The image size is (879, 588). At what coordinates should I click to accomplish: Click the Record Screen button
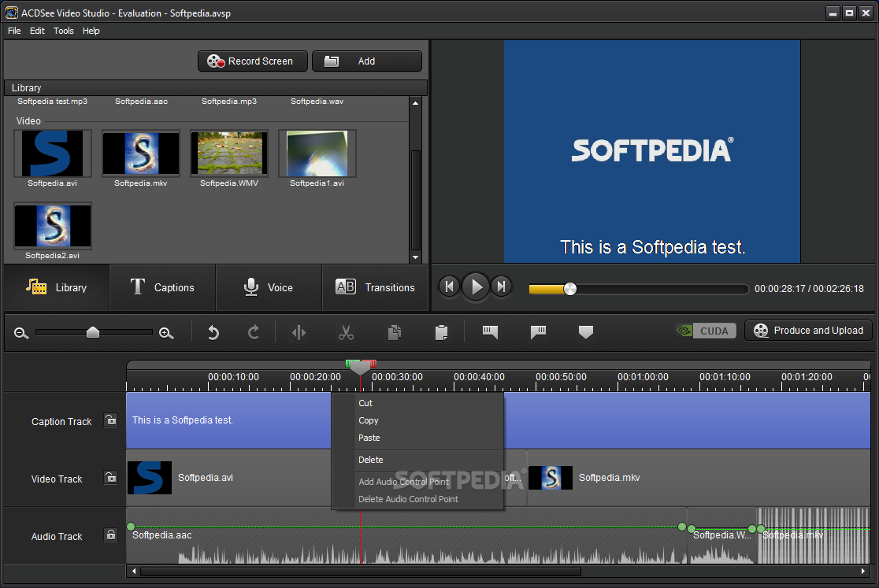(252, 61)
